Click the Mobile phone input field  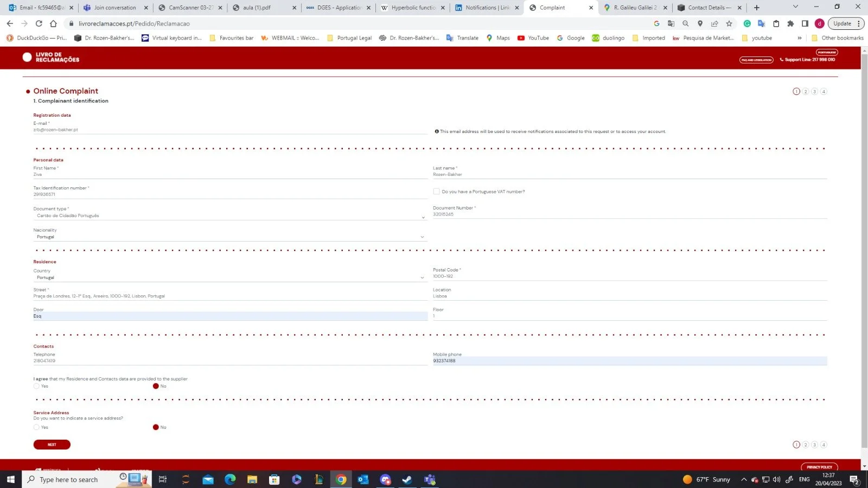tap(630, 361)
